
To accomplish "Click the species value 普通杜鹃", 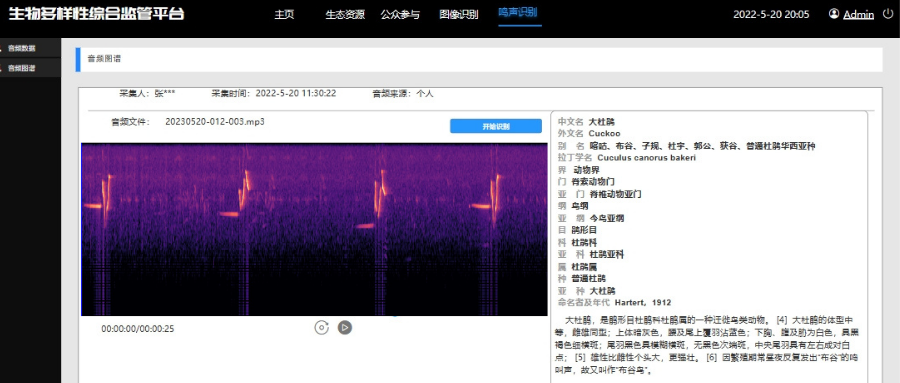I will coord(589,278).
